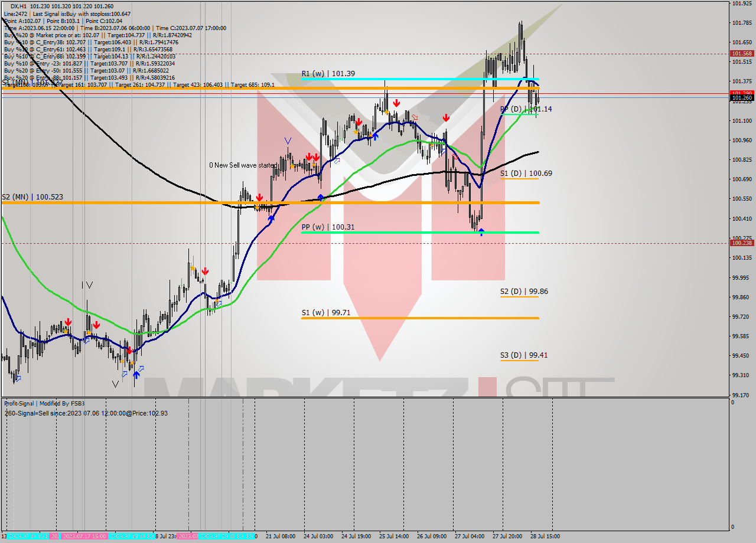Click the red 100.238 price tag on axis
Screen dimensions: 756x543
[x=742, y=243]
